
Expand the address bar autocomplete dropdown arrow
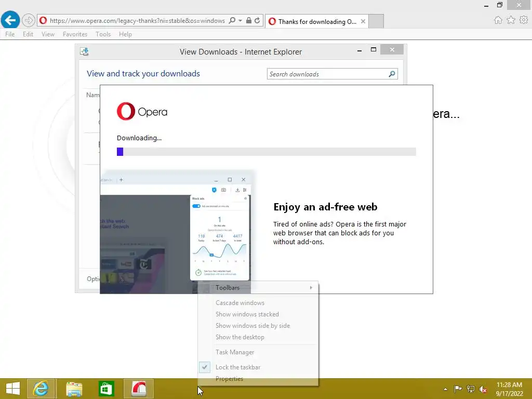(x=240, y=20)
